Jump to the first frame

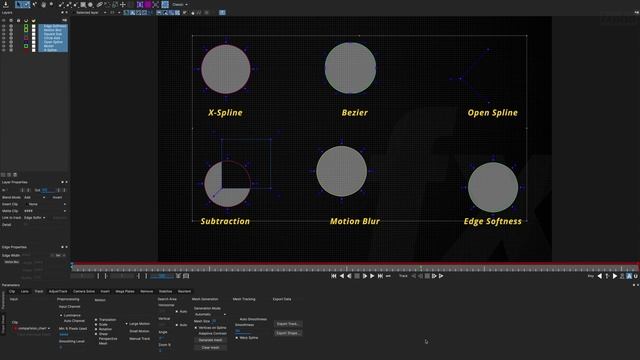tap(334, 276)
